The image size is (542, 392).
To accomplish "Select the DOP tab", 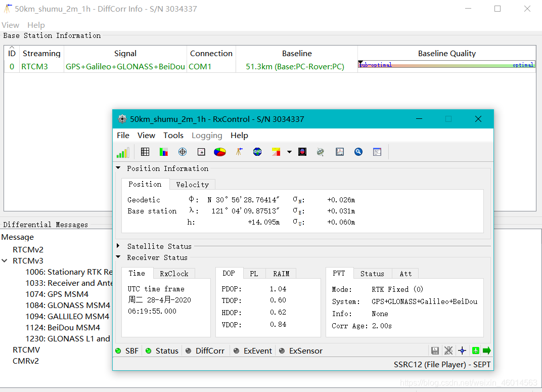I will click(229, 274).
